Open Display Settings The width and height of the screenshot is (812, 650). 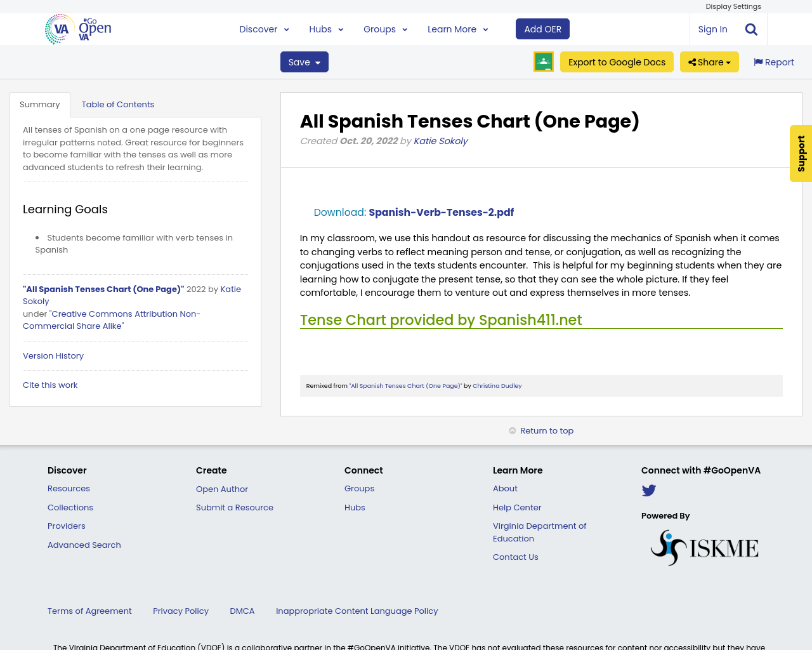pyautogui.click(x=733, y=6)
